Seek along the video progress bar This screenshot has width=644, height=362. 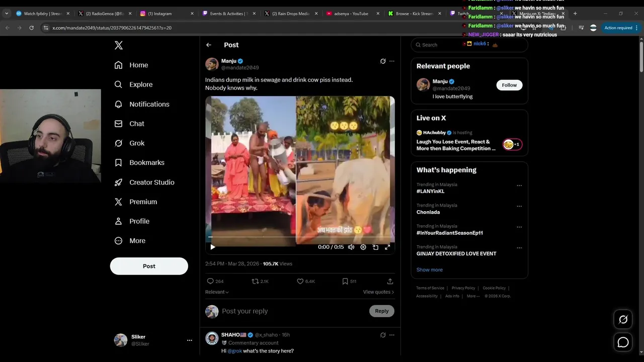pos(300,237)
